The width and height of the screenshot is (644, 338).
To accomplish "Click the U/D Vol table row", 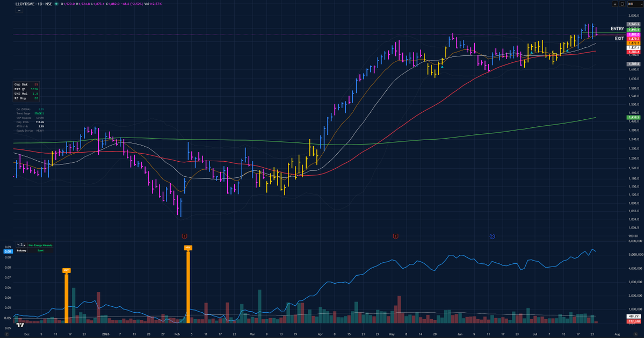I will click(x=26, y=94).
